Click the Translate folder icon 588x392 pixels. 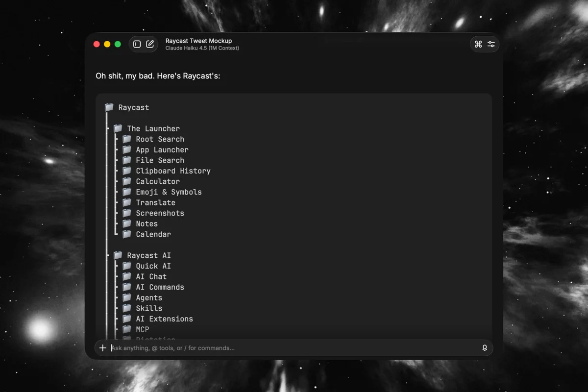pyautogui.click(x=127, y=202)
